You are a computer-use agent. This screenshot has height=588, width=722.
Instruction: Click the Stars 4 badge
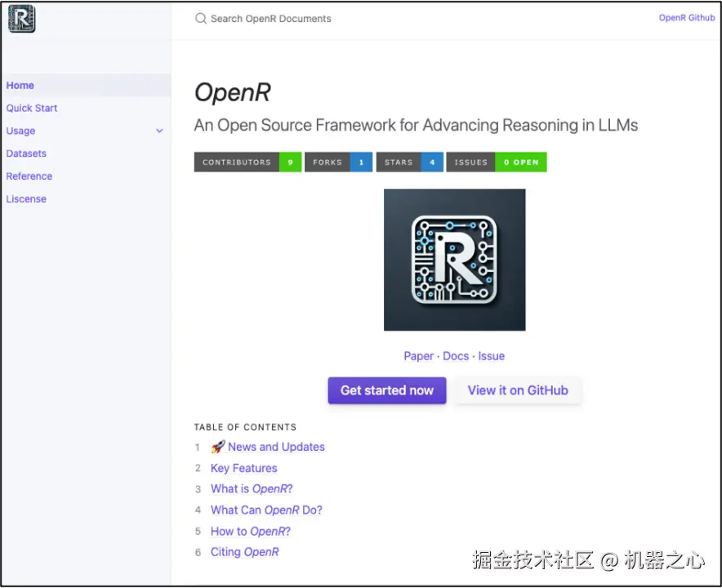(410, 162)
